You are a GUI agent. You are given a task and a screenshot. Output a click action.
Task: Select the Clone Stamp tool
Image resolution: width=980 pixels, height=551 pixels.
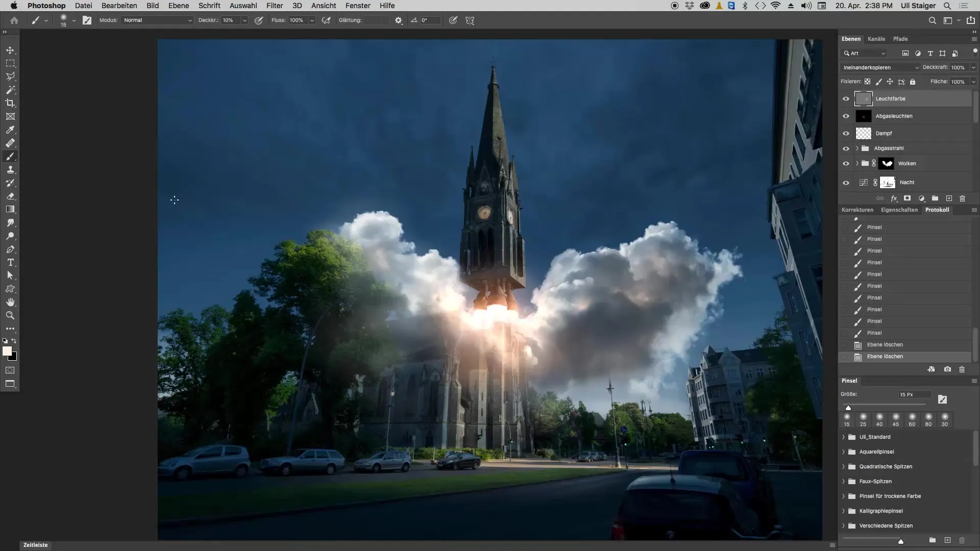(x=10, y=169)
